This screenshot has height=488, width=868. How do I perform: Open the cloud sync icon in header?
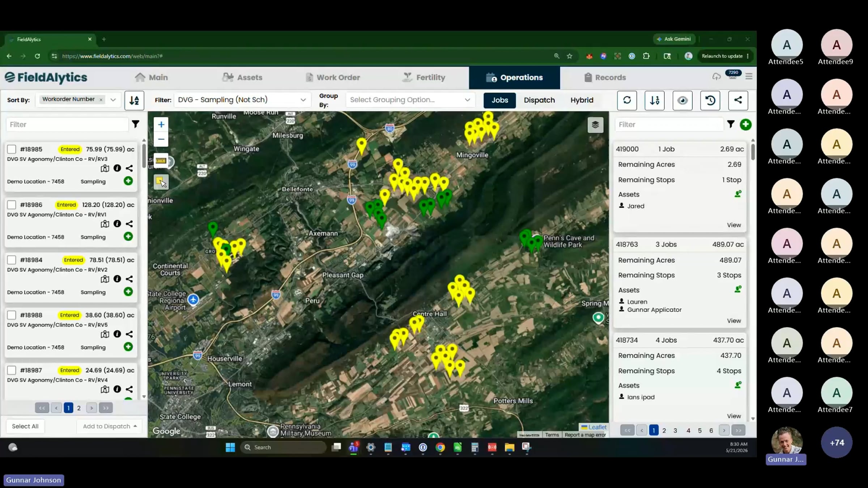pos(716,77)
